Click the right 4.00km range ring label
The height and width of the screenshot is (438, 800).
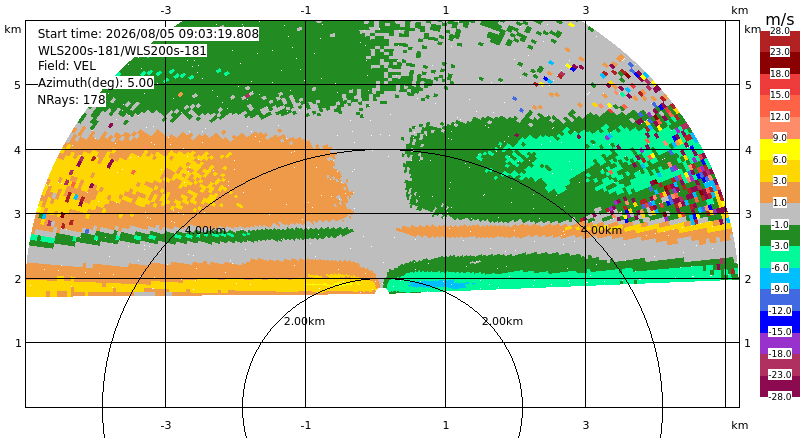[x=602, y=230]
